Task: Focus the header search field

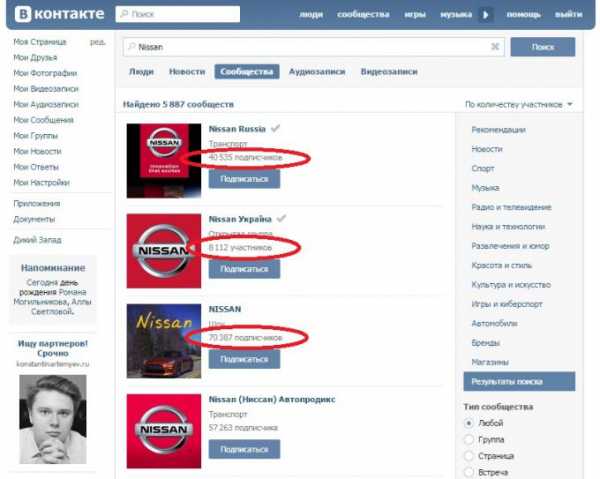Action: 178,14
